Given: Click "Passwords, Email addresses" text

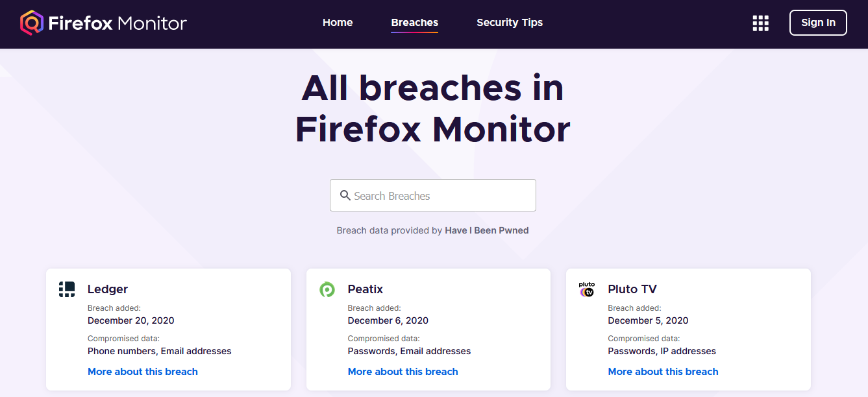Looking at the screenshot, I should coord(410,351).
